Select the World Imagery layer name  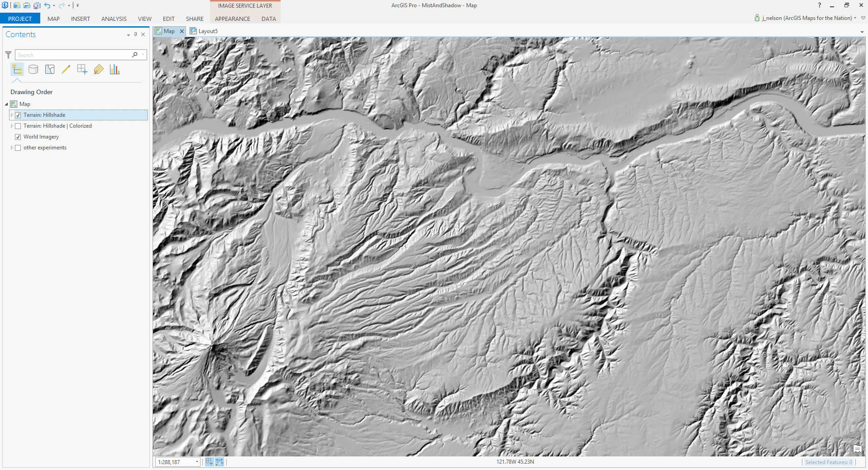click(41, 137)
